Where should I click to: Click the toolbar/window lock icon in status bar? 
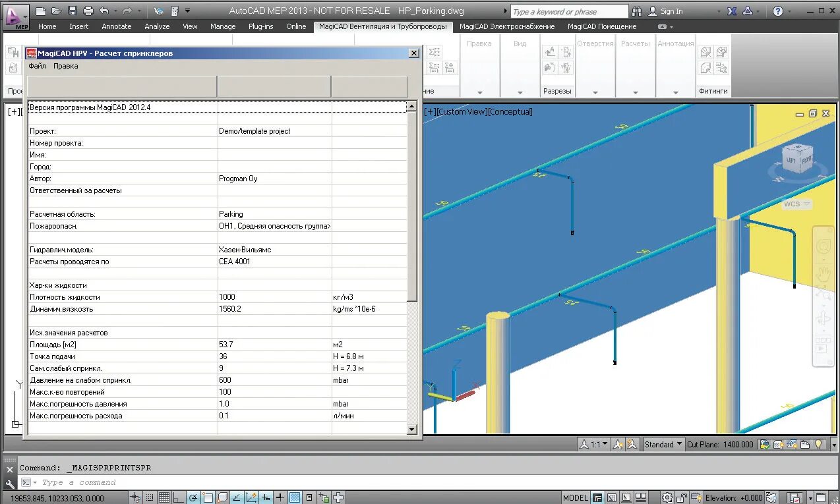tap(682, 497)
